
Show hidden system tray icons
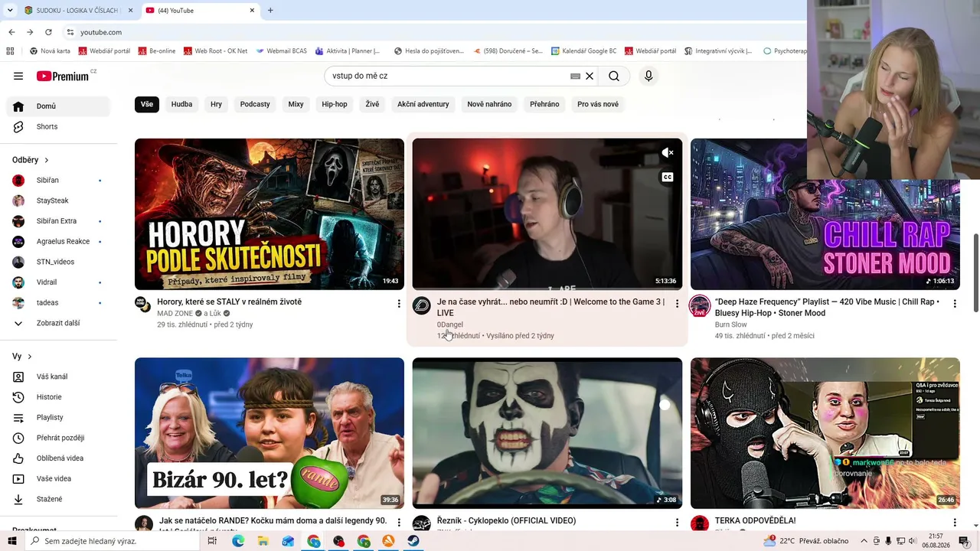pyautogui.click(x=864, y=541)
